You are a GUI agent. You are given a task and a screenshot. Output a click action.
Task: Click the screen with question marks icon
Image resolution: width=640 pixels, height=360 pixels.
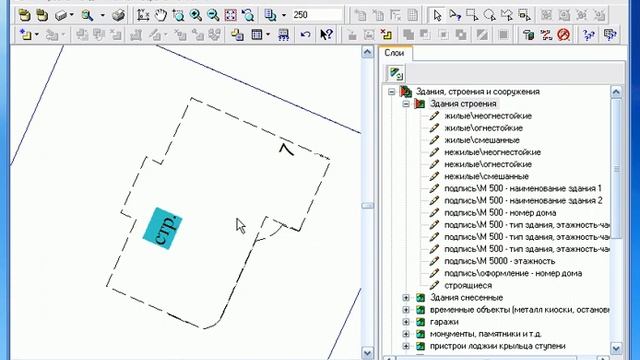tap(610, 35)
